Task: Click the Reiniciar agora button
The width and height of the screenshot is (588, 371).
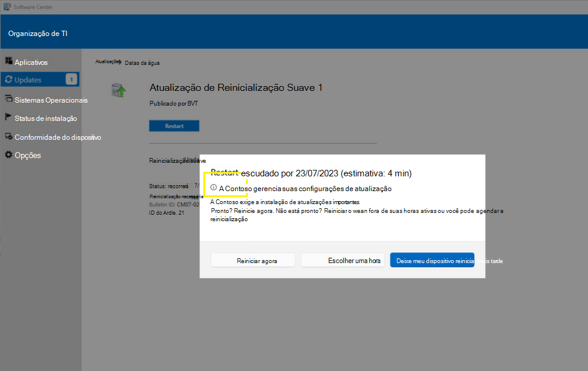Action: [253, 261]
